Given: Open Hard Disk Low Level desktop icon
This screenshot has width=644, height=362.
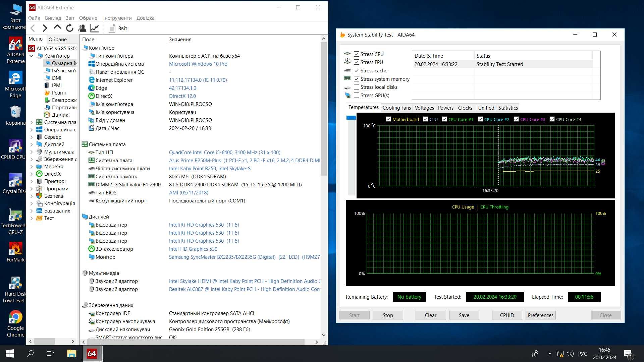Looking at the screenshot, I should (15, 290).
